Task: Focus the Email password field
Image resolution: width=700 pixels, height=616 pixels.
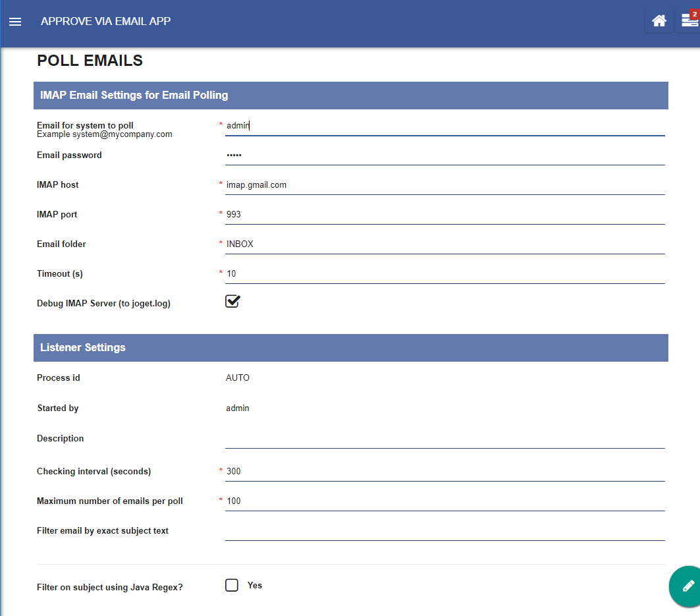Action: point(444,155)
